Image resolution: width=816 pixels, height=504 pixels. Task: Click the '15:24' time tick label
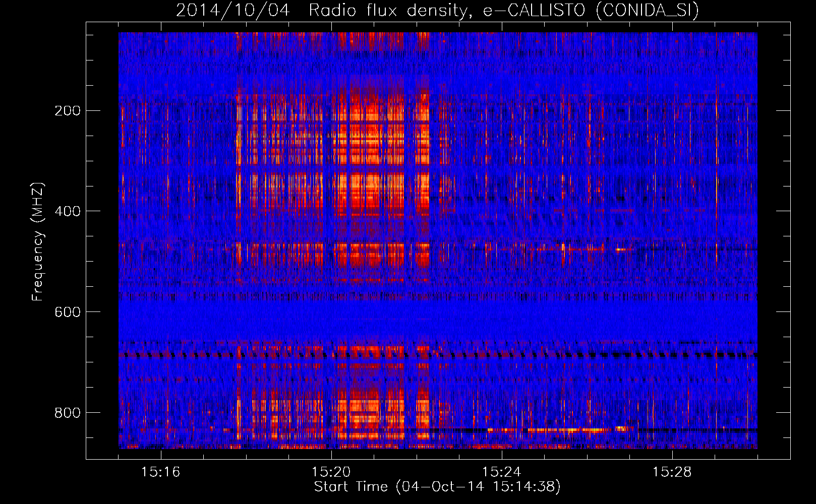coord(502,472)
